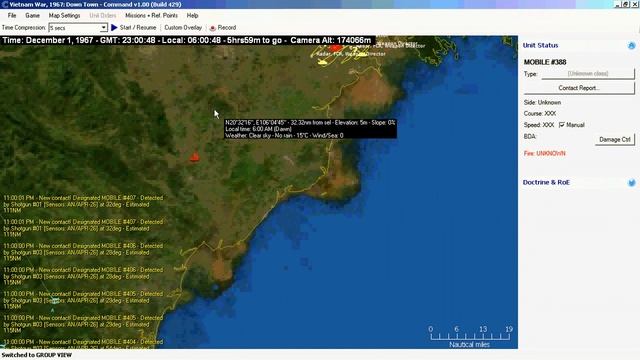The width and height of the screenshot is (640, 360).
Task: Click the Custom Overlay button
Action: (183, 27)
